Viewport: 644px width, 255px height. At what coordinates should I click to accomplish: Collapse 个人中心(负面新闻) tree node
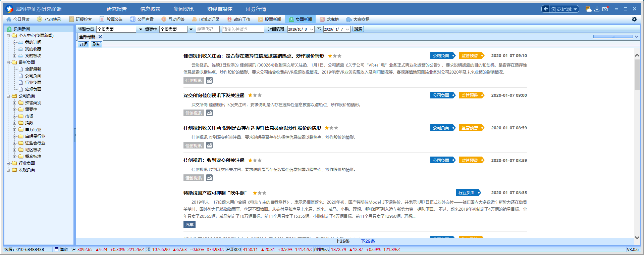click(x=8, y=36)
